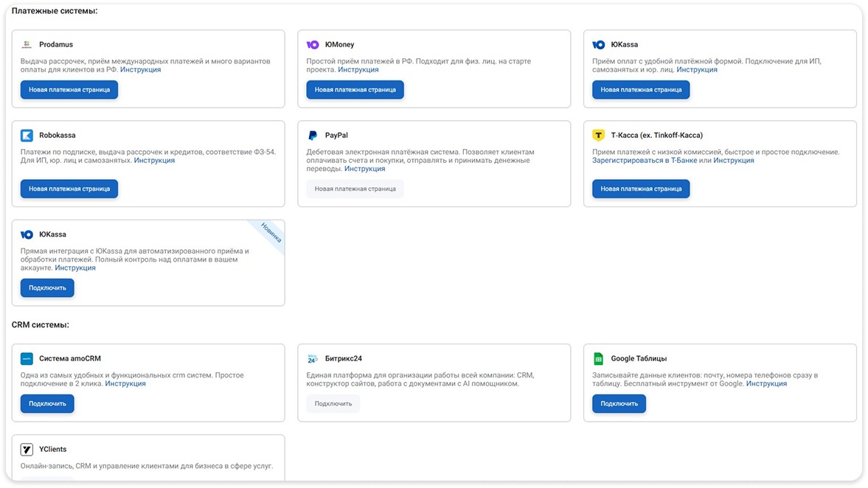This screenshot has height=488, width=868.
Task: Click the yellow T-Касса logo icon
Action: (x=599, y=136)
